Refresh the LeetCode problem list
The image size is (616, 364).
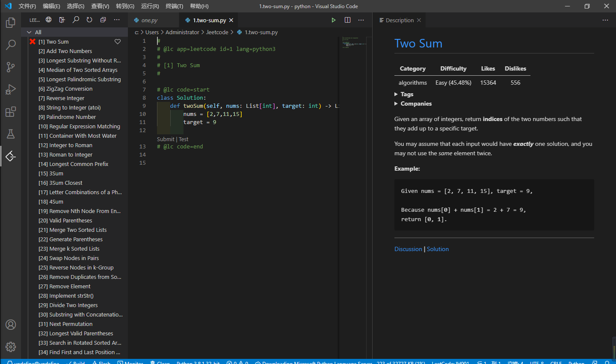(x=89, y=20)
